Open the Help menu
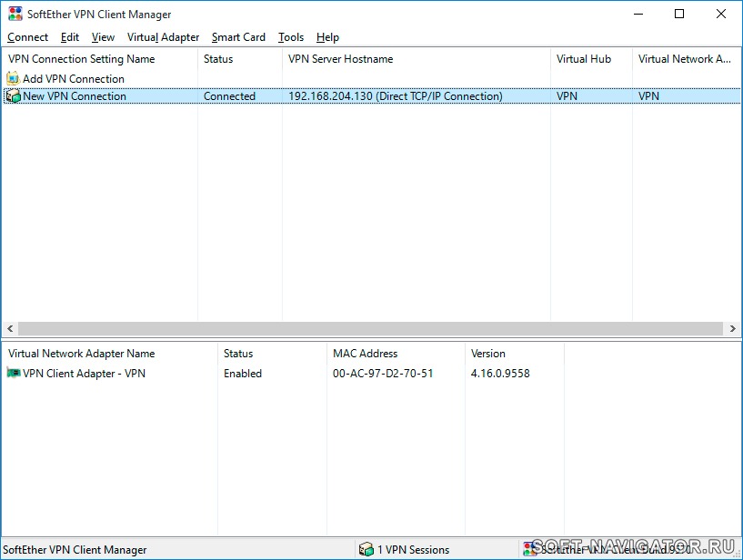The image size is (743, 560). (327, 37)
